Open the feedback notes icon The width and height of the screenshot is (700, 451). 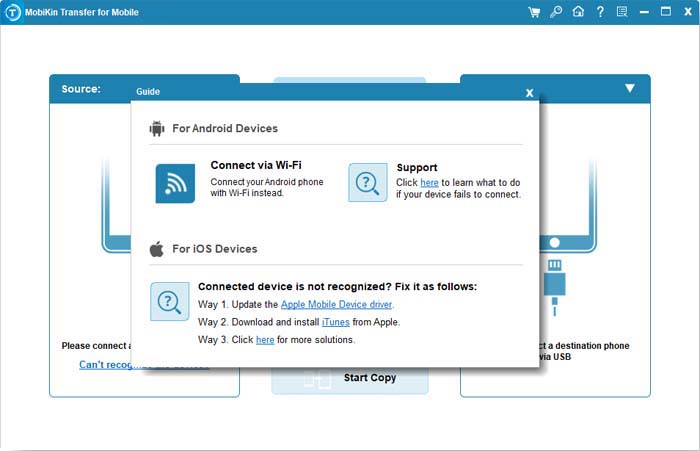point(622,12)
